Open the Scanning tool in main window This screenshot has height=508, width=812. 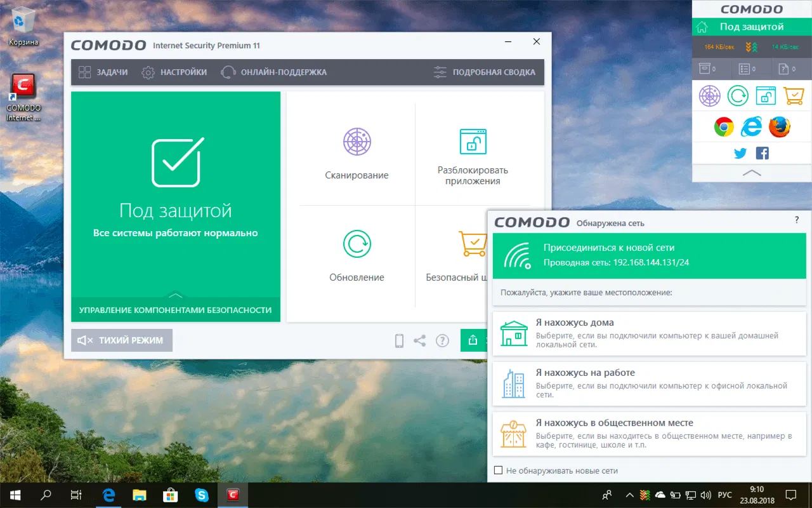[x=357, y=152]
